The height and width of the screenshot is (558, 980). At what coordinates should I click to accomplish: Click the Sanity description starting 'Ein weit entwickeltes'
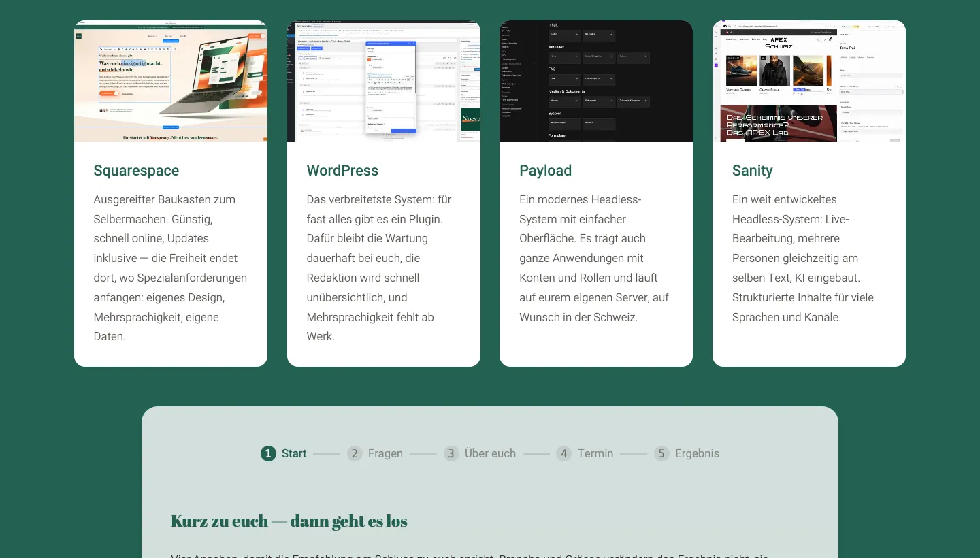point(803,259)
